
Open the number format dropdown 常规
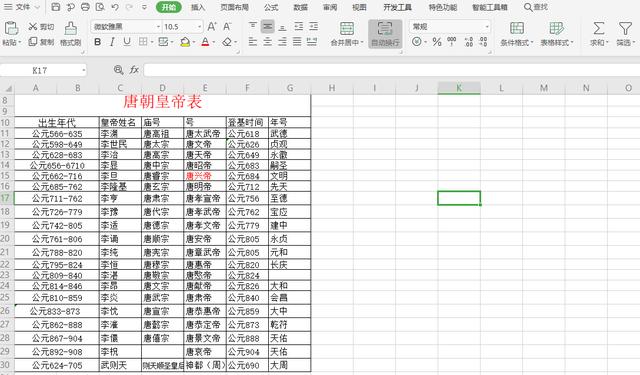pyautogui.click(x=487, y=27)
